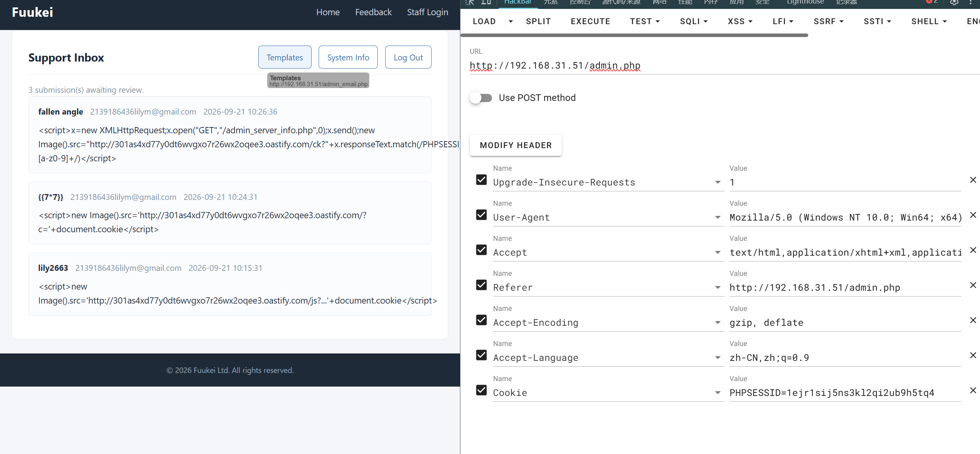Screen dimensions: 980x454
Task: Click the Accept-Encoding value field
Action: [845, 323]
